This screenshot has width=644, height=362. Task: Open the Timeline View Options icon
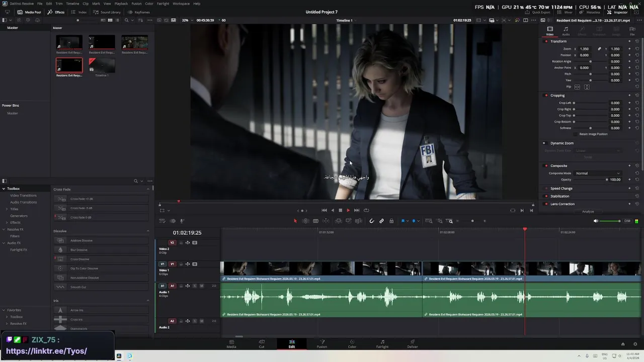tap(162, 221)
